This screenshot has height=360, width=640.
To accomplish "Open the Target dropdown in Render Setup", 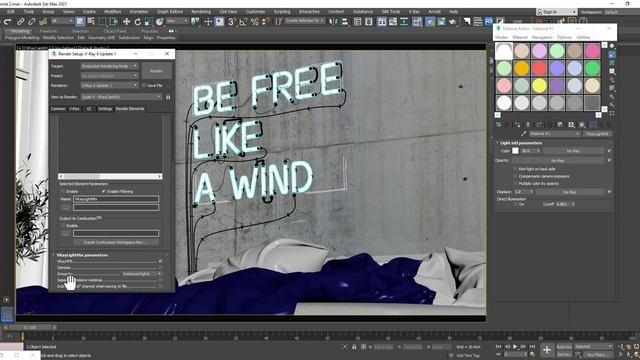I will pyautogui.click(x=109, y=66).
